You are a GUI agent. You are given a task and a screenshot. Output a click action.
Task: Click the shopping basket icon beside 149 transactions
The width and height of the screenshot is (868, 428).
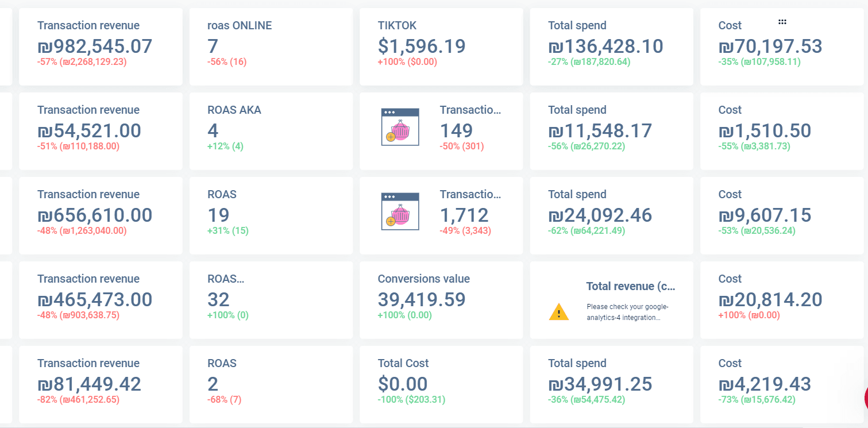pyautogui.click(x=400, y=127)
